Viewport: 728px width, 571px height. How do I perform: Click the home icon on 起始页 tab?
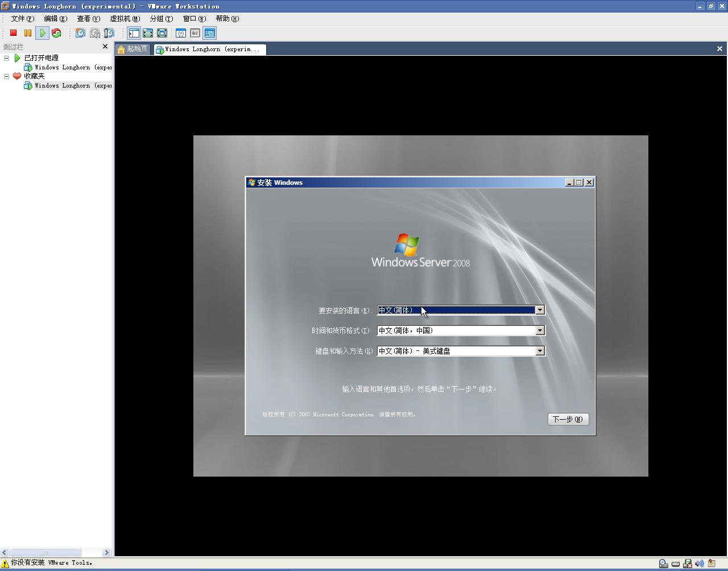(121, 49)
